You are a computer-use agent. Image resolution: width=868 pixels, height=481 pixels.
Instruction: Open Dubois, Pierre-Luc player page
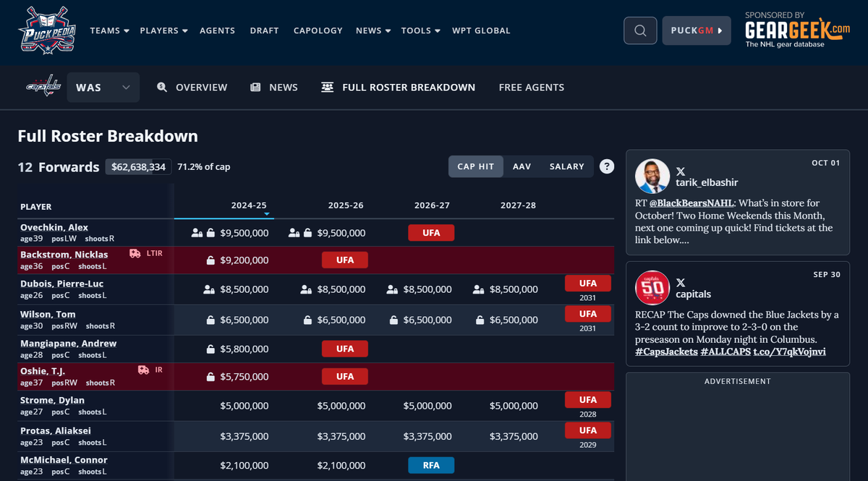[x=63, y=284]
